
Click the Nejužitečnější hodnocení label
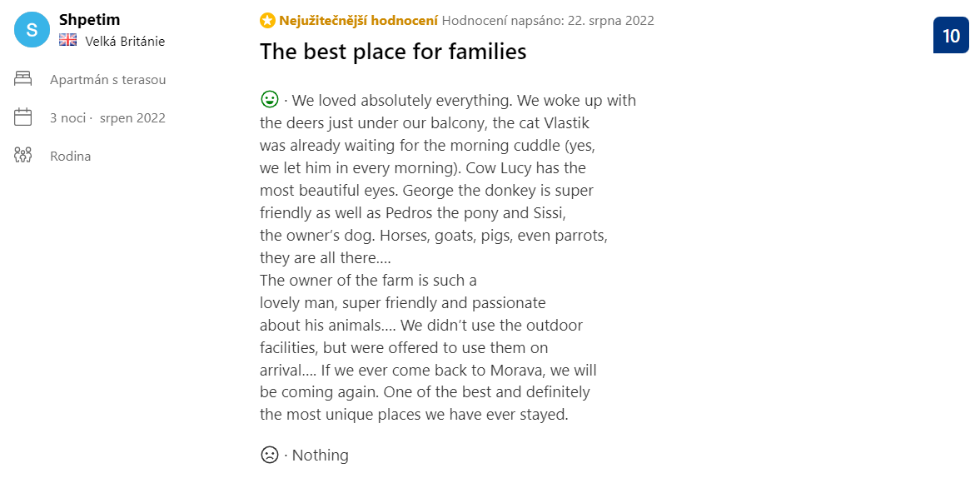[358, 21]
